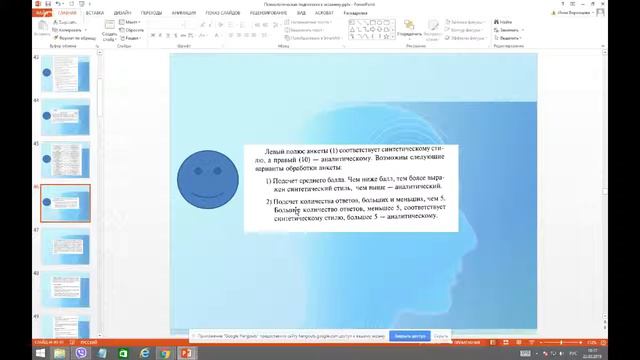
Task: Select Format Painter (Формат по образцу)
Action: [x=74, y=38]
